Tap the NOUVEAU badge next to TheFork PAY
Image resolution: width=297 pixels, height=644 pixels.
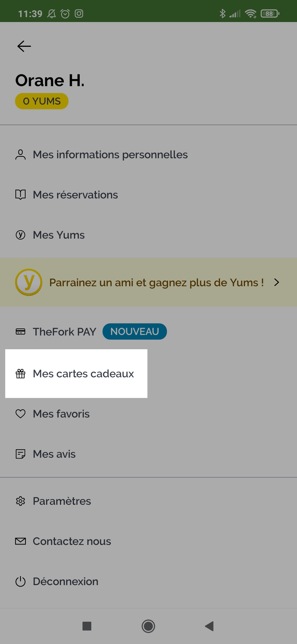tap(135, 332)
